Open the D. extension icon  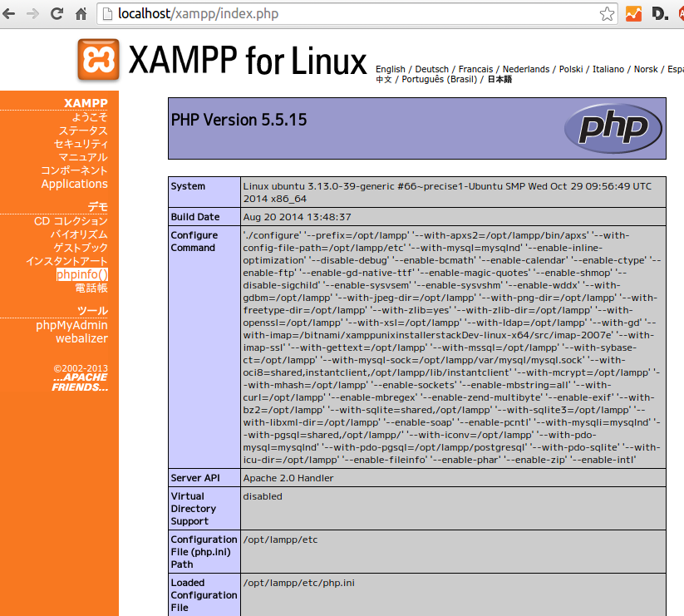tap(660, 14)
